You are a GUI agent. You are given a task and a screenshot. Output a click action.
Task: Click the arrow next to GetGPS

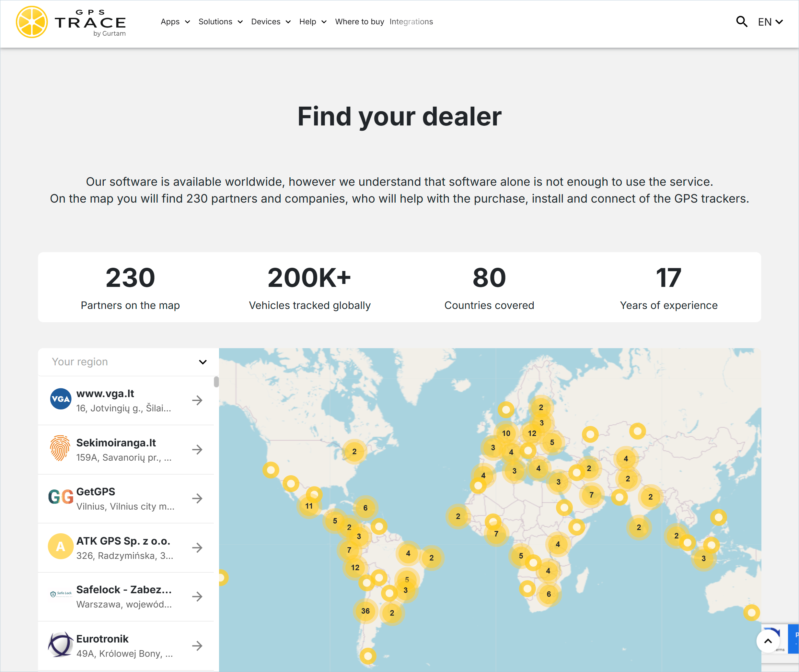coord(197,498)
